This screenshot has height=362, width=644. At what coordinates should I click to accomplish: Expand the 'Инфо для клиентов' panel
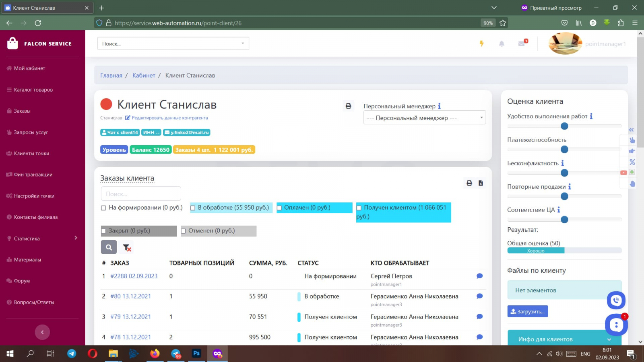pos(564,339)
